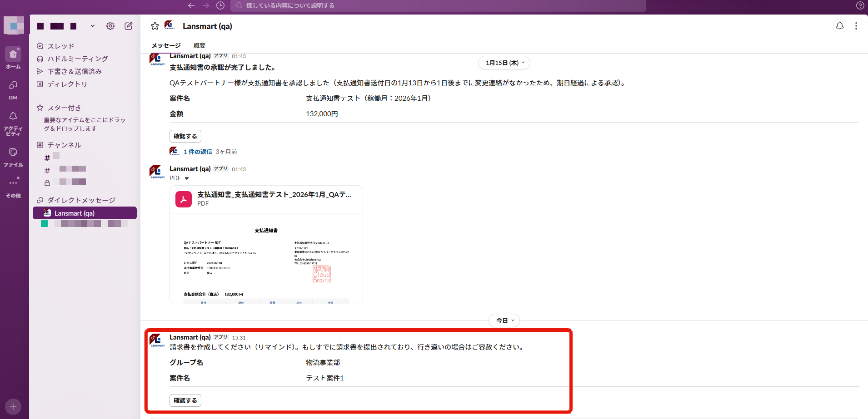Screen dimensions: 868x419
Task: Expand the 今日 date dropdown
Action: tap(504, 320)
